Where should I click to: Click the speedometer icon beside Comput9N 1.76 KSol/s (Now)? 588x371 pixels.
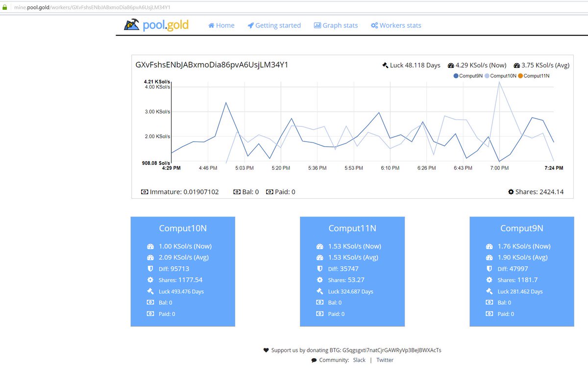pos(490,246)
